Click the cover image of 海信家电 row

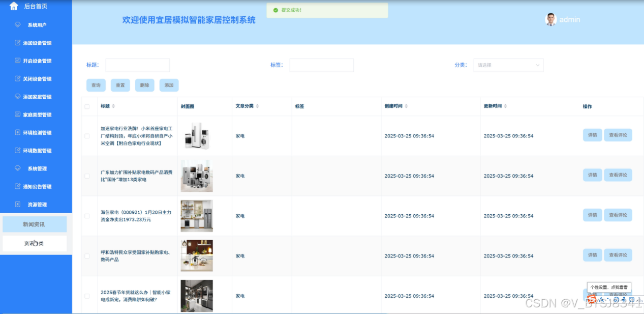pyautogui.click(x=197, y=216)
